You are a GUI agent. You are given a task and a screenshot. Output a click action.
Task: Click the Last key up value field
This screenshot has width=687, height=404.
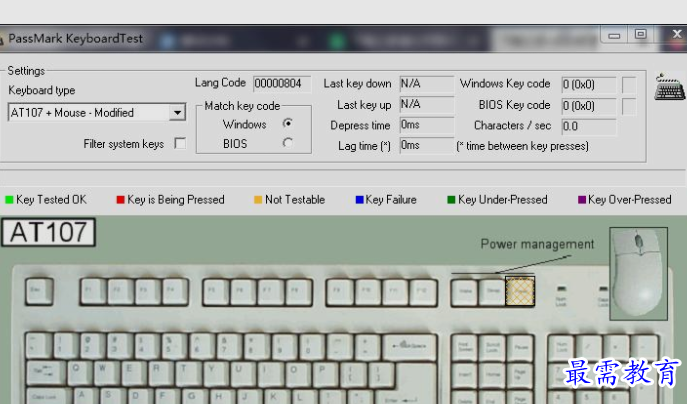coord(427,104)
